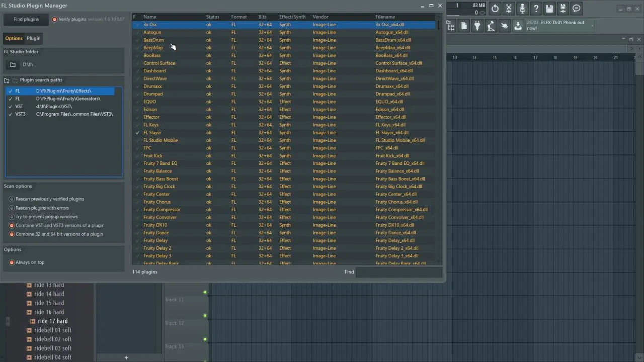Screen dimensions: 644x362
Task: Enable Rescan previously verified plugins
Action: pyautogui.click(x=12, y=199)
